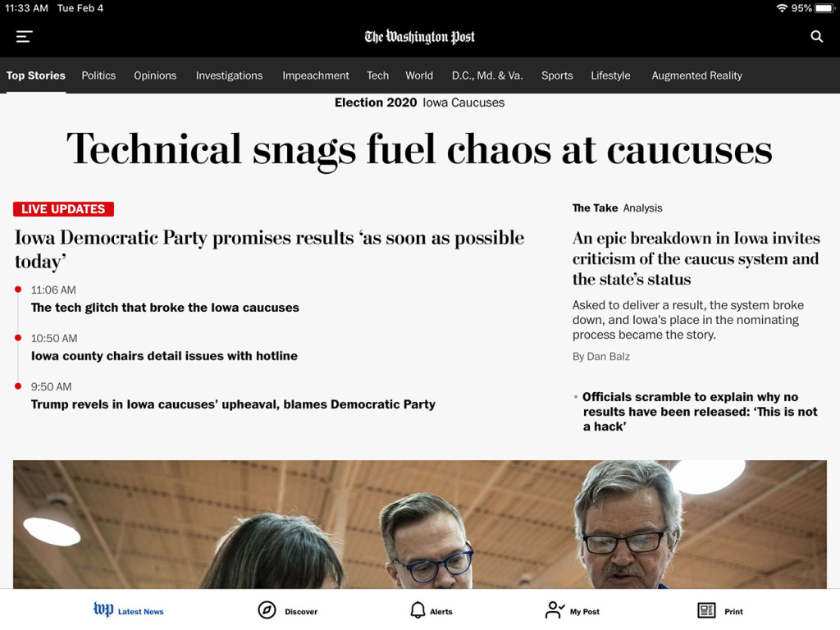The image size is (840, 630).
Task: Go to the Tech tab
Action: [x=377, y=75]
